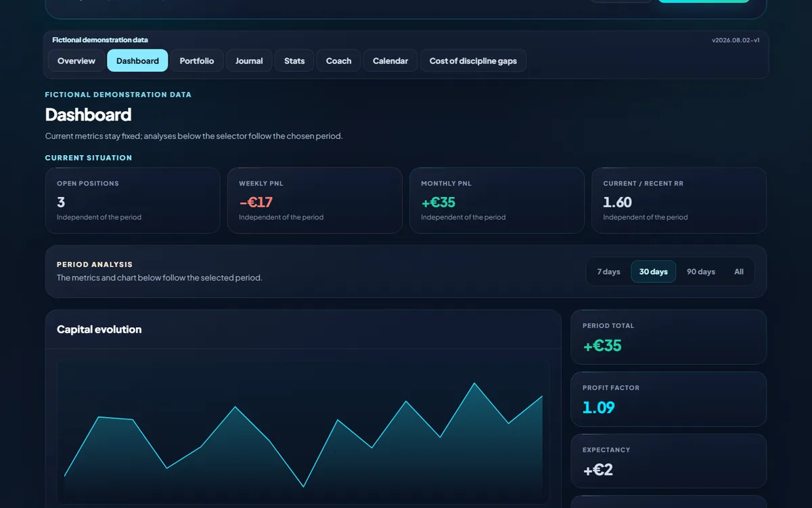Select the All period option
Viewport: 812px width, 508px height.
click(739, 272)
